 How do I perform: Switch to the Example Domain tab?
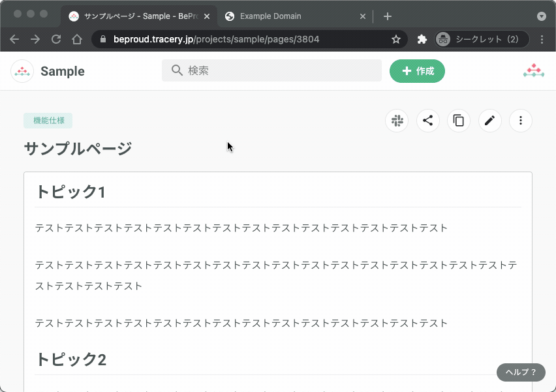click(287, 16)
